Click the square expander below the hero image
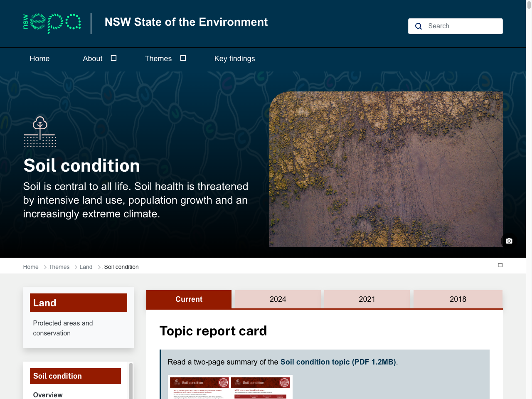This screenshot has width=532, height=399. (x=500, y=265)
